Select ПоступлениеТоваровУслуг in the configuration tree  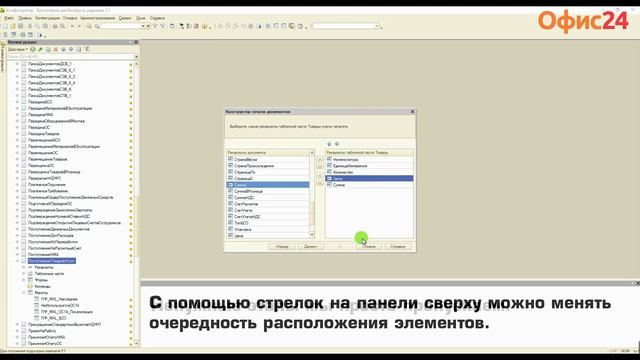51,261
